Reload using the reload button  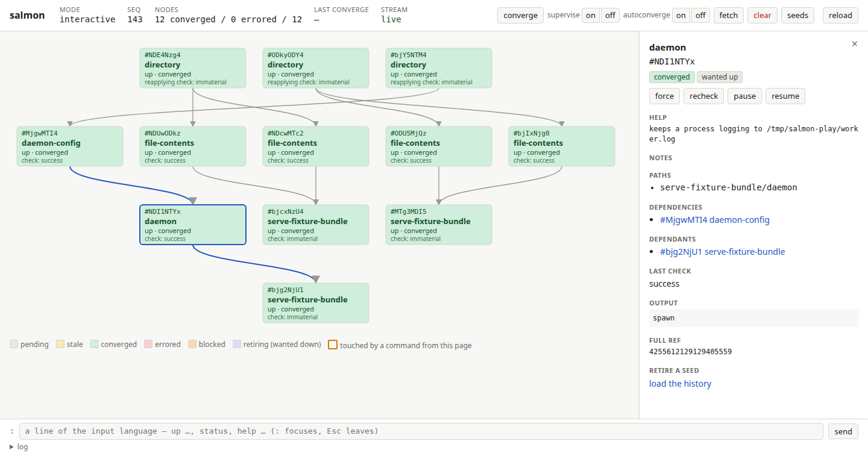coord(840,15)
